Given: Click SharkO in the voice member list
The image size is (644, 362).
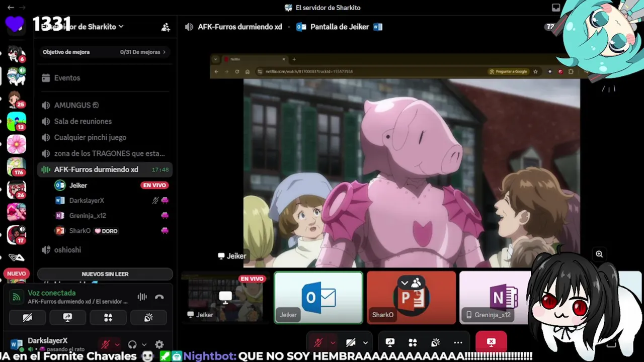Looking at the screenshot, I should [80, 231].
